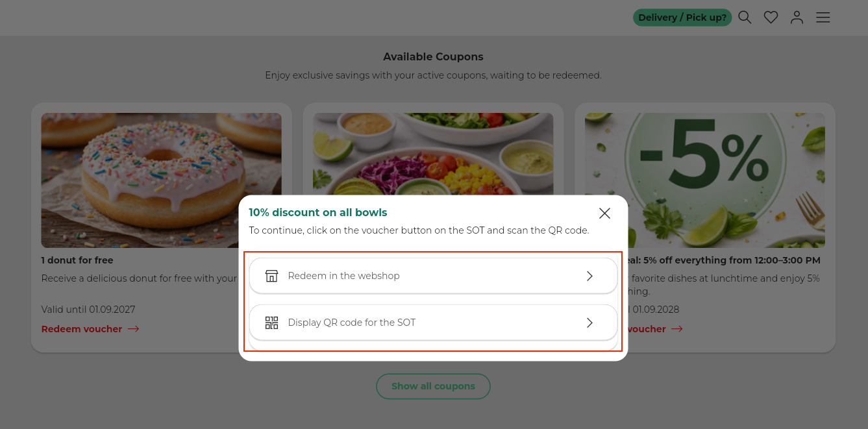Open the user account icon
868x429 pixels.
pos(797,18)
